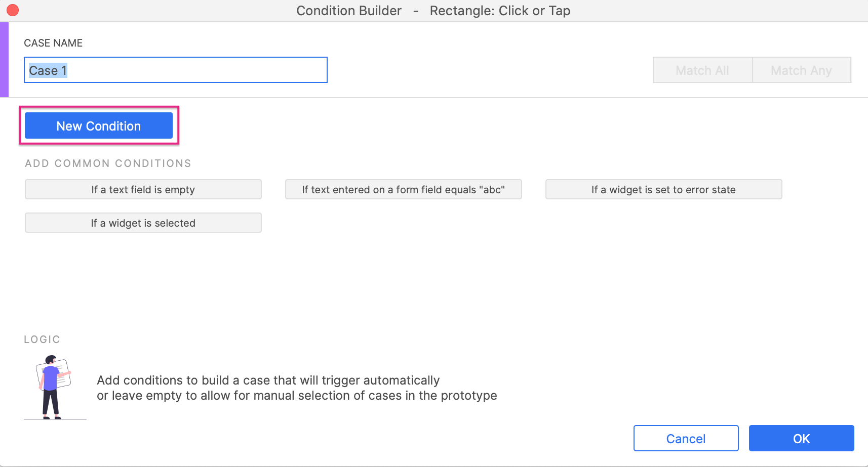Add the widget set to error state condition
Viewport: 868px width, 467px height.
(663, 190)
